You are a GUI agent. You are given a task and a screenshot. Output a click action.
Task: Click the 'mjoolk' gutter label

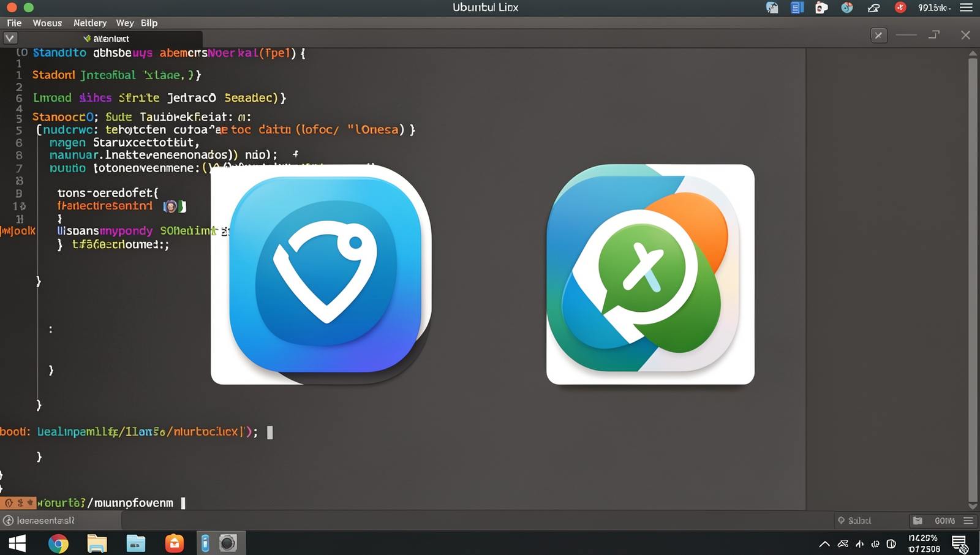click(18, 231)
